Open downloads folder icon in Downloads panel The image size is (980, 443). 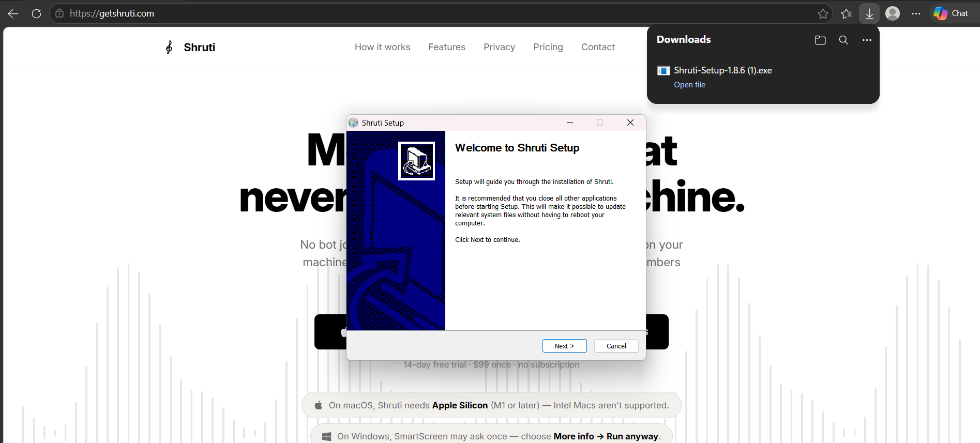pyautogui.click(x=820, y=40)
